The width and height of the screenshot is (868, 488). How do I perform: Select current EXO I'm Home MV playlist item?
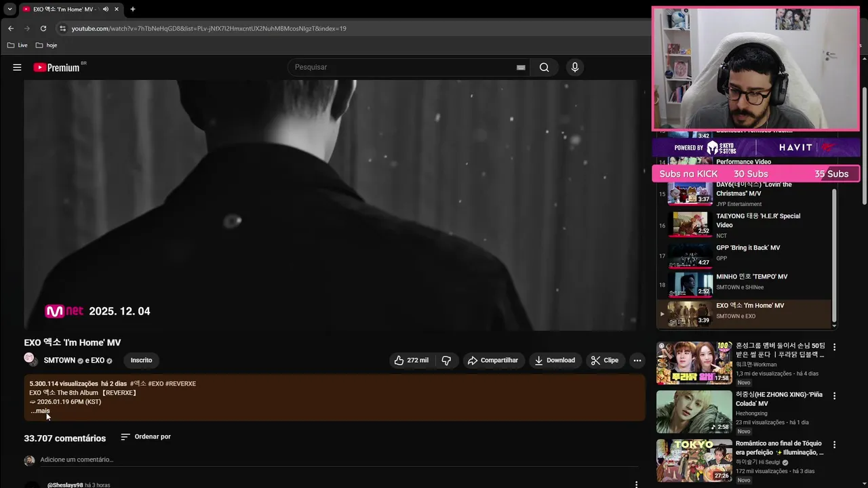click(744, 314)
